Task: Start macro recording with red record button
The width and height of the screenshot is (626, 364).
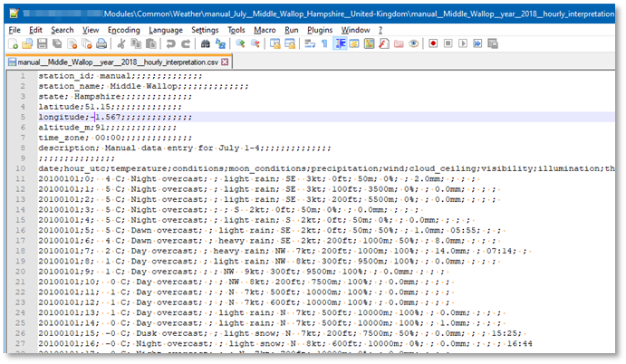Action: (x=433, y=43)
